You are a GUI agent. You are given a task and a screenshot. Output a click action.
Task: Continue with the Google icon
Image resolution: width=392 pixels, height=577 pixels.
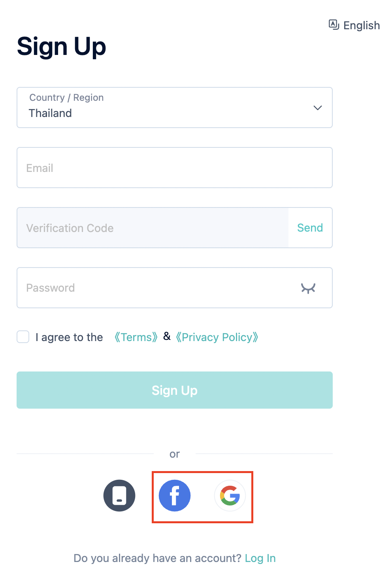230,496
